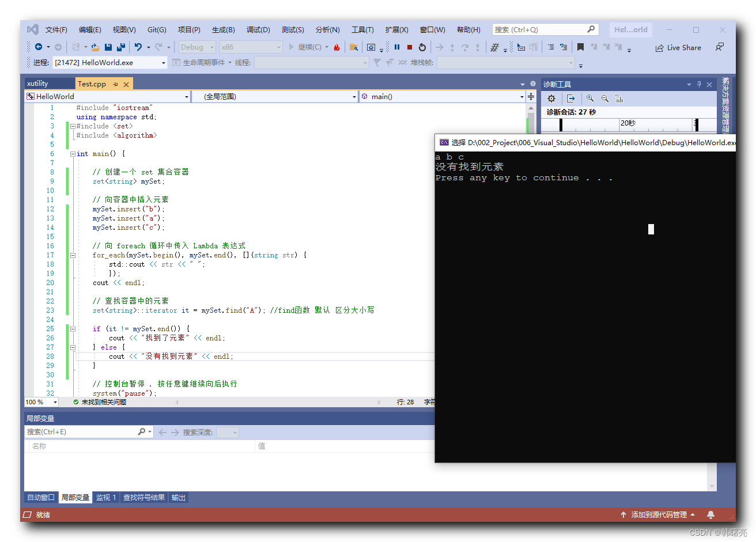756x542 pixels.
Task: Open the vertical 解决方案资源管理器 side tab
Action: 725,106
